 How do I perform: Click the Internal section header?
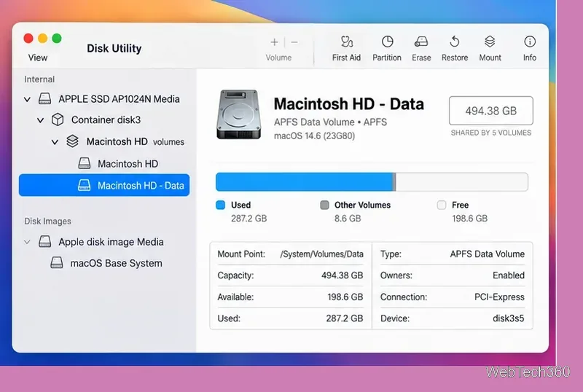[39, 79]
